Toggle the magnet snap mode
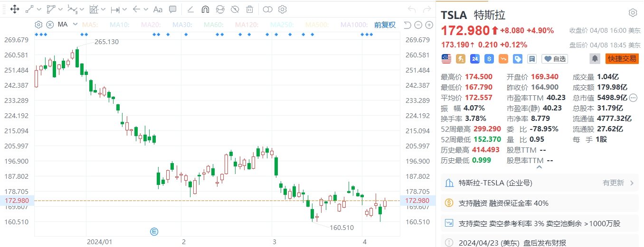The height and width of the screenshot is (247, 644). tap(205, 9)
